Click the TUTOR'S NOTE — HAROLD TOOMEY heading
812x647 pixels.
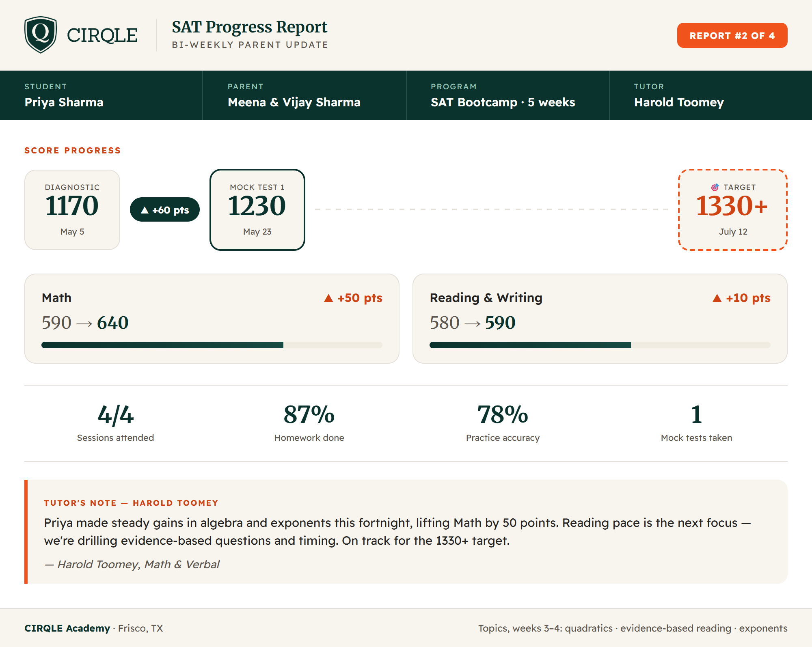pyautogui.click(x=131, y=503)
